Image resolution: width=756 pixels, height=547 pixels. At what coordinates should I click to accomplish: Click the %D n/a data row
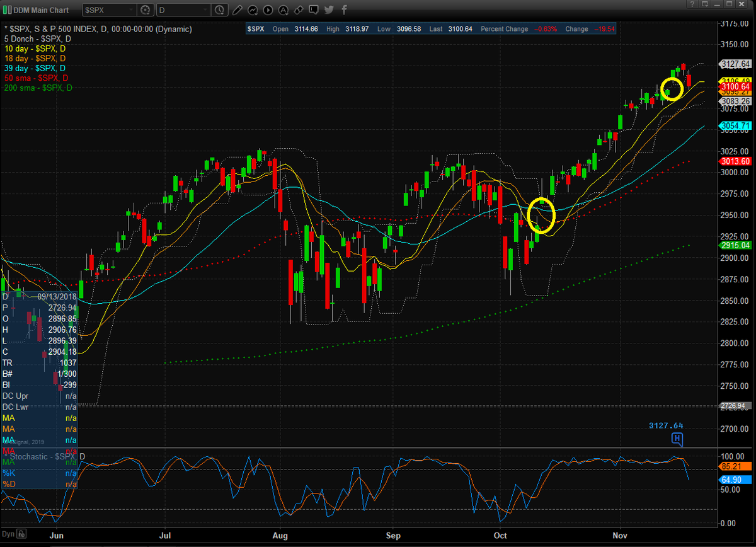39,484
